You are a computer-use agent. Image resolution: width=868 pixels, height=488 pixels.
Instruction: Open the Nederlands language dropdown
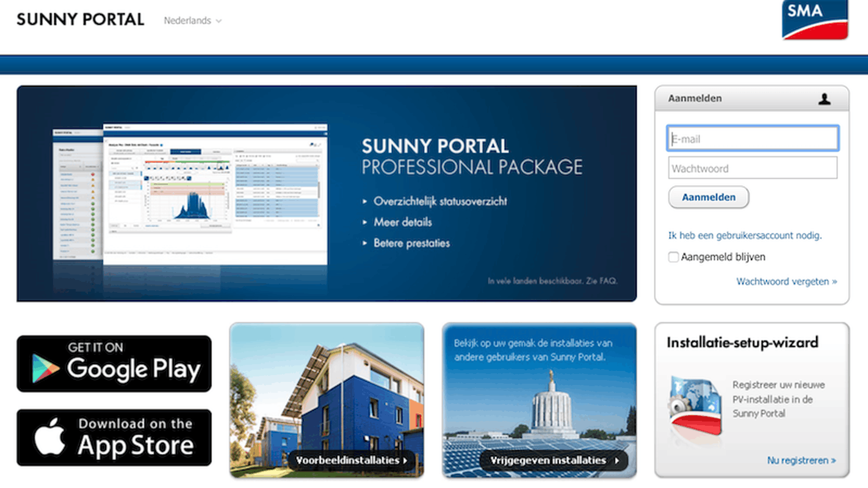click(192, 21)
